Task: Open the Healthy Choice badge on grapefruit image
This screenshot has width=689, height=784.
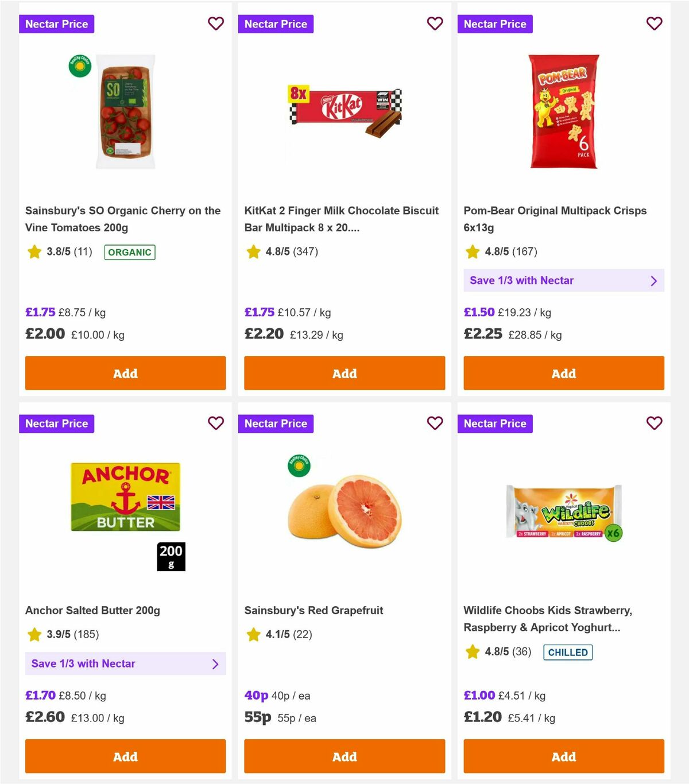Action: tap(299, 466)
